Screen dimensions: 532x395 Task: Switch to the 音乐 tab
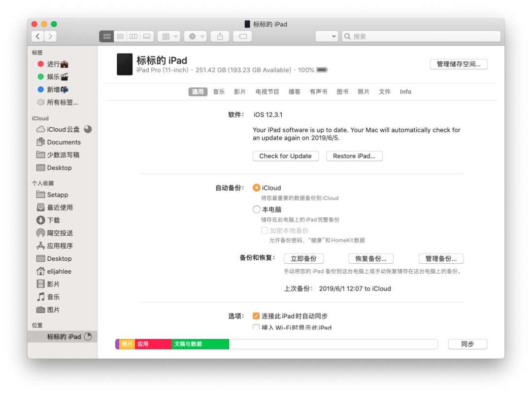[x=219, y=92]
